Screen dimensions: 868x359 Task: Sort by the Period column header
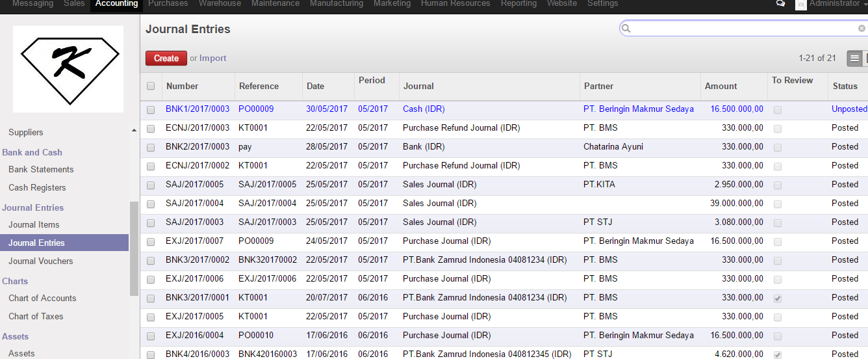(372, 80)
